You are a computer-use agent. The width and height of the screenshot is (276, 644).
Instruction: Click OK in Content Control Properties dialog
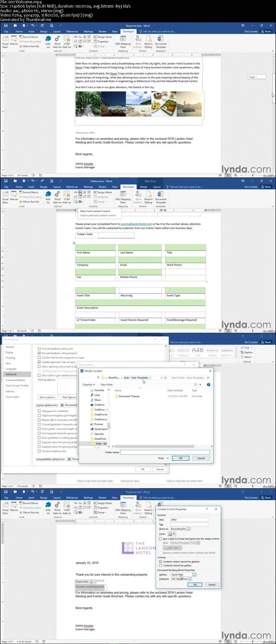pos(195,585)
